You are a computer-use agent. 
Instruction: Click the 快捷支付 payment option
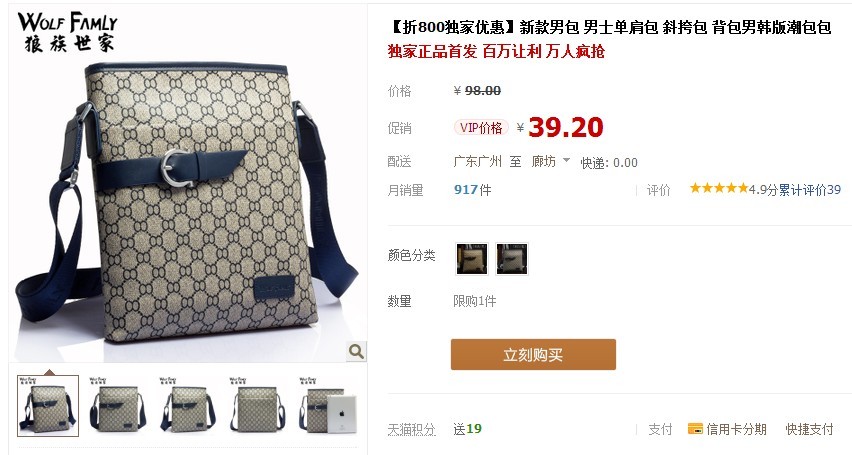click(x=809, y=429)
